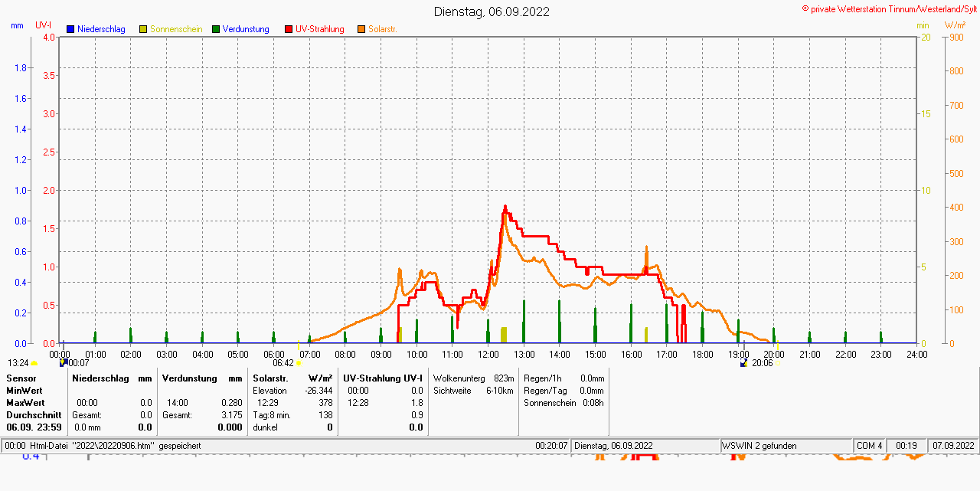Click the green Verdunstung legend color square

click(x=216, y=29)
